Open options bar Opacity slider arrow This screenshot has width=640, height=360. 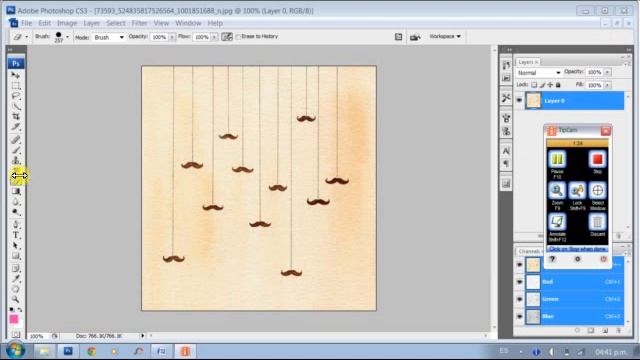pyautogui.click(x=172, y=37)
